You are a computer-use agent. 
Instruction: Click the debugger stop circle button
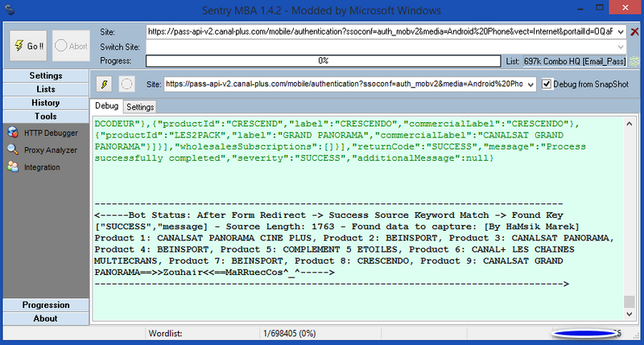pos(127,84)
